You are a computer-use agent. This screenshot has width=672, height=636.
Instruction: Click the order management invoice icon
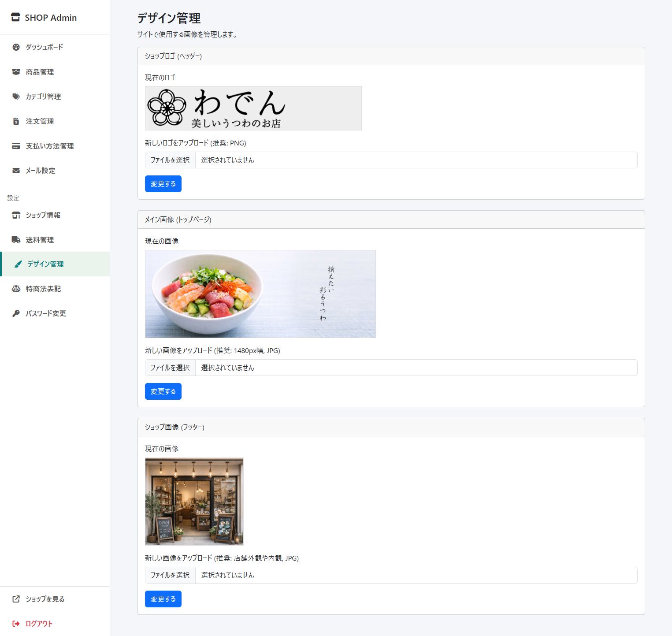[x=16, y=121]
